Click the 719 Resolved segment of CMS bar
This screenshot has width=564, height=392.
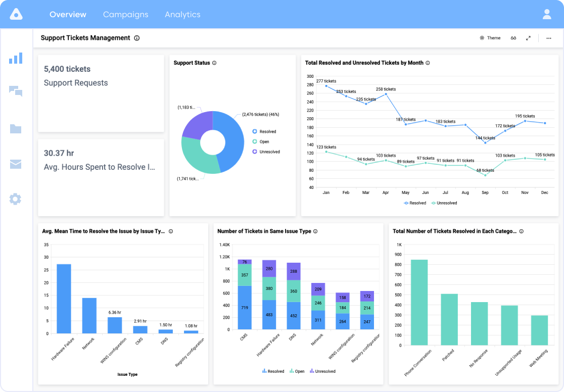pyautogui.click(x=245, y=308)
